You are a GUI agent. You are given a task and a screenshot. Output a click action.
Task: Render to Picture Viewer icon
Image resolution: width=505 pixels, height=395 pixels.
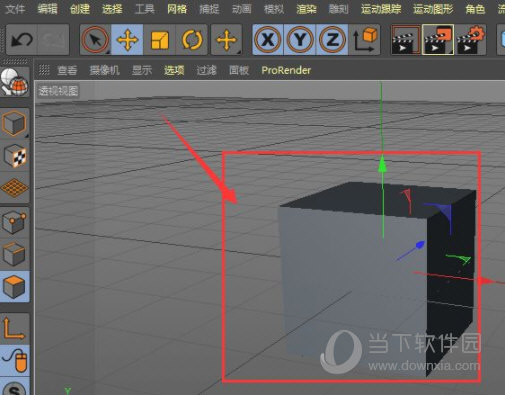click(438, 40)
